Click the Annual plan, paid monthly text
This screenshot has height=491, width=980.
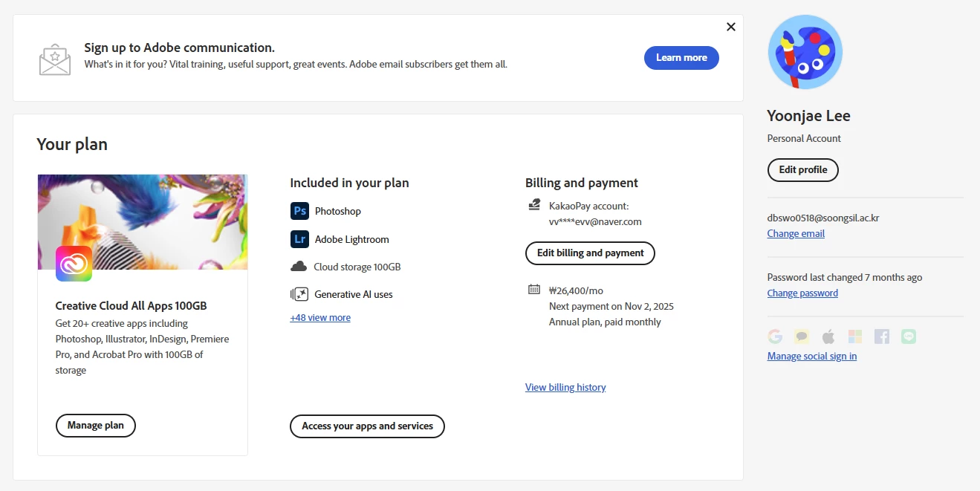[605, 322]
